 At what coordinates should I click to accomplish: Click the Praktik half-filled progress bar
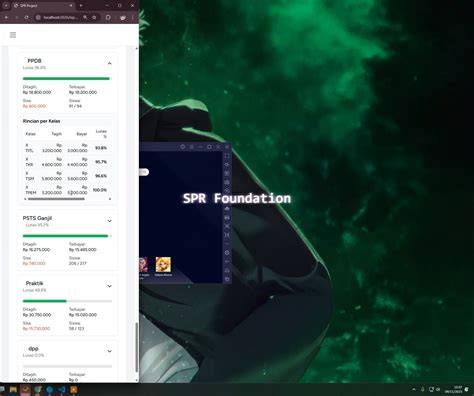pos(67,301)
